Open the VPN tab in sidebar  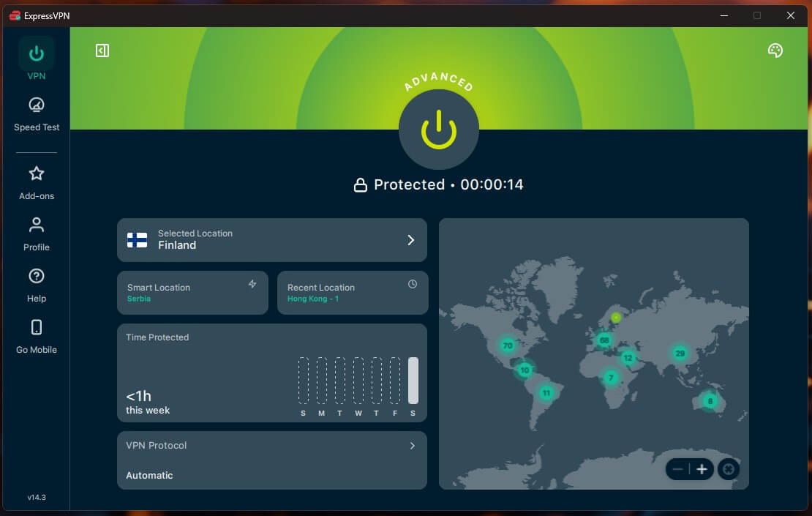(37, 59)
